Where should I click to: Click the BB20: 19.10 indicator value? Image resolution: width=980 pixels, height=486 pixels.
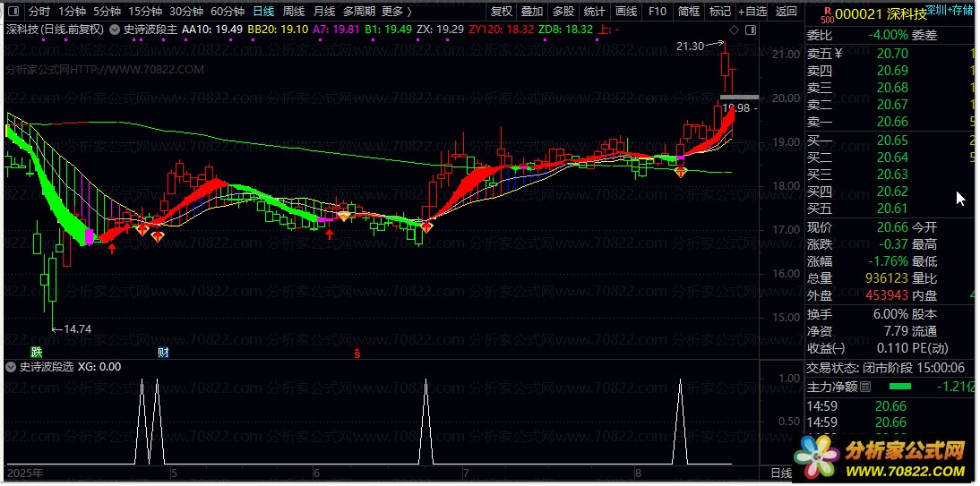click(x=278, y=30)
